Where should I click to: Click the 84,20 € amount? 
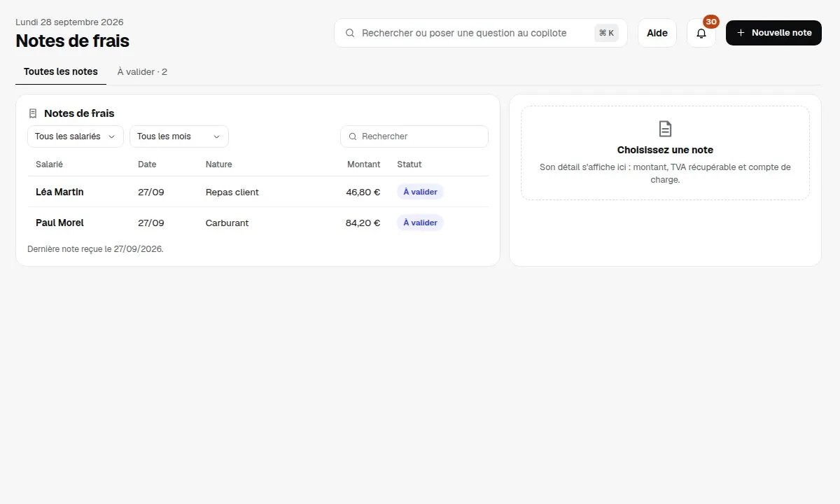tap(363, 223)
